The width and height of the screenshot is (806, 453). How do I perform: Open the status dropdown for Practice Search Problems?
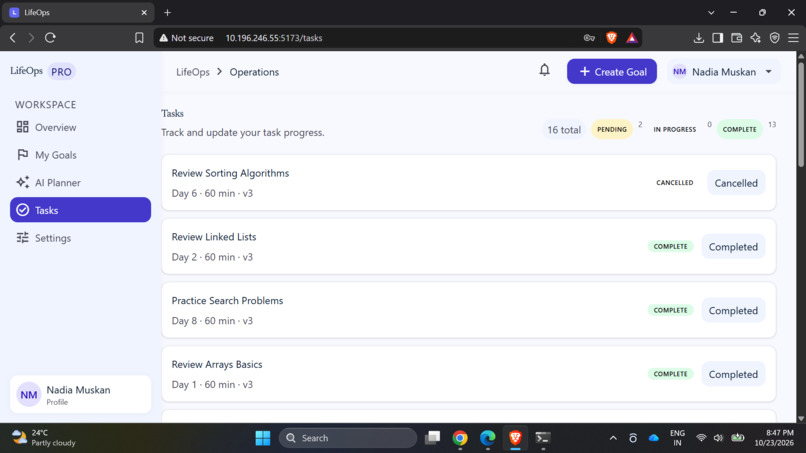[x=733, y=310]
